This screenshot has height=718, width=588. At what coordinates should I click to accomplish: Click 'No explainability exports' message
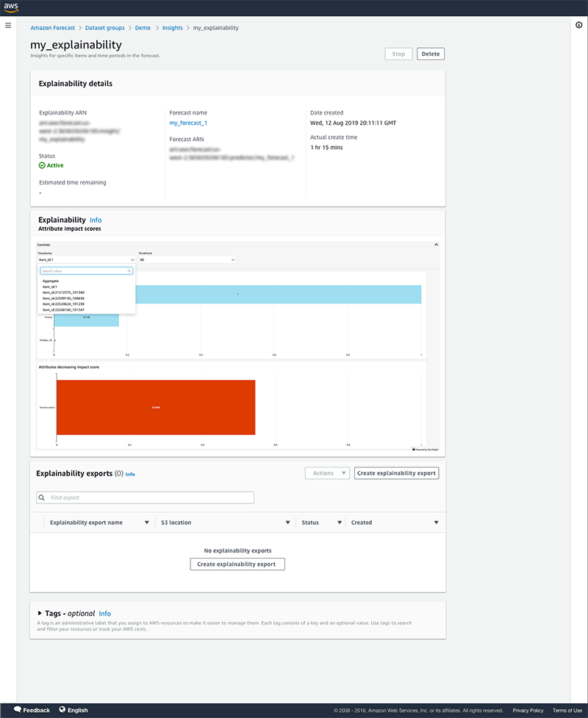coord(237,551)
